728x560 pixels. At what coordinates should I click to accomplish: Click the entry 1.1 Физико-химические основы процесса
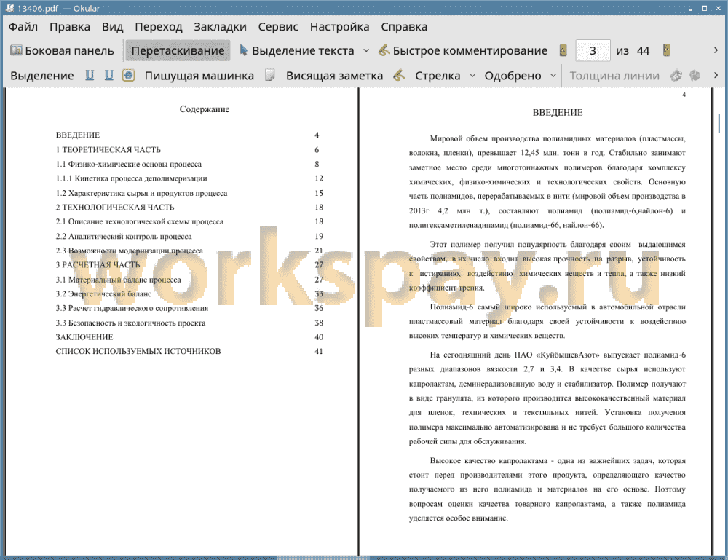(129, 164)
